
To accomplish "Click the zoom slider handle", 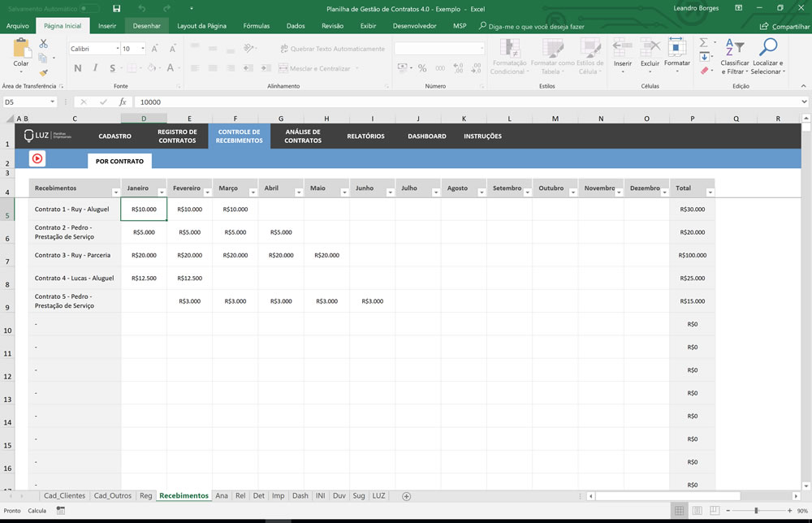I will point(756,511).
